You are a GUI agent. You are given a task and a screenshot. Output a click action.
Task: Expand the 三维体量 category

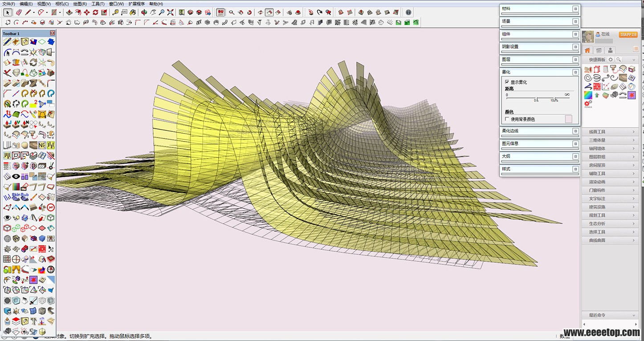(611, 140)
